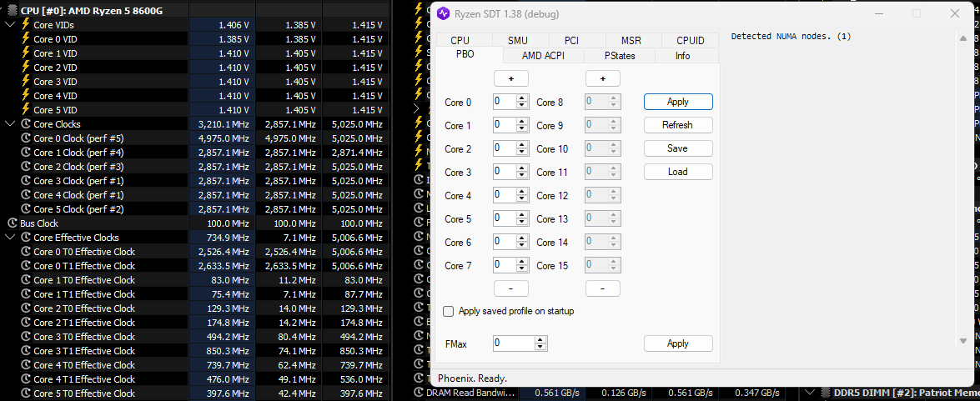Enable Apply saved profile on startup checkbox
The image size is (980, 401).
(x=448, y=311)
